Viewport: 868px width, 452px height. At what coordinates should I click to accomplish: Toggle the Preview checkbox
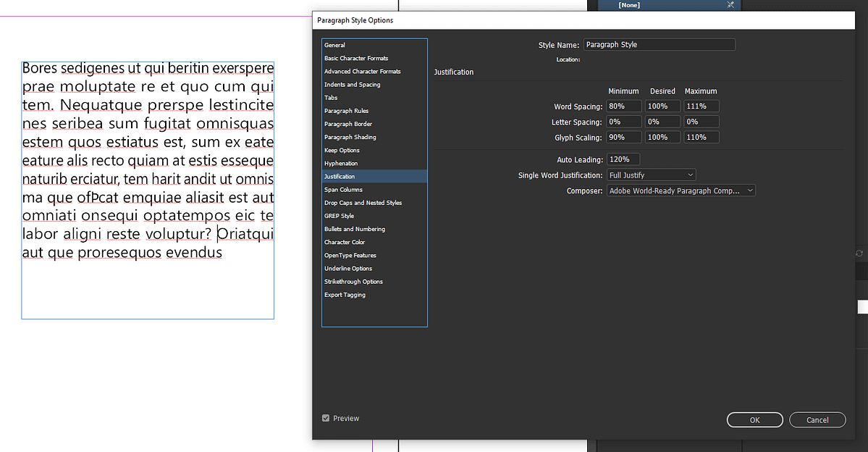(326, 418)
